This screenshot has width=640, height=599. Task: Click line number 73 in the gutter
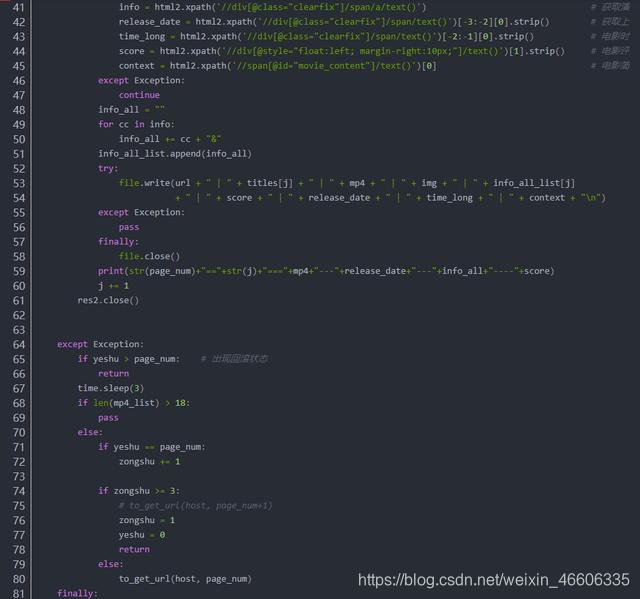click(x=19, y=476)
